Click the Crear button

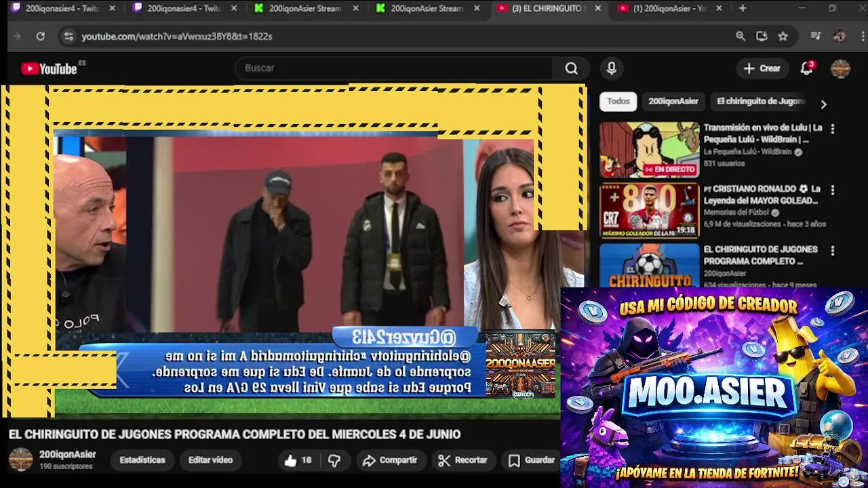[762, 68]
